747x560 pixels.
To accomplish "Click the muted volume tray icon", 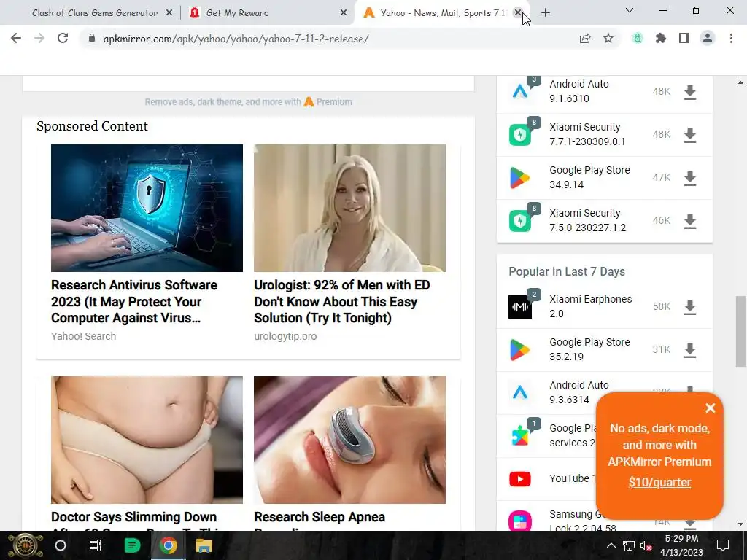I will pos(646,545).
